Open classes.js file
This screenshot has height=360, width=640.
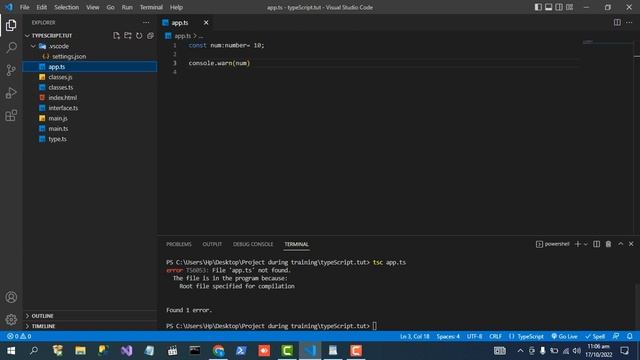click(89, 77)
